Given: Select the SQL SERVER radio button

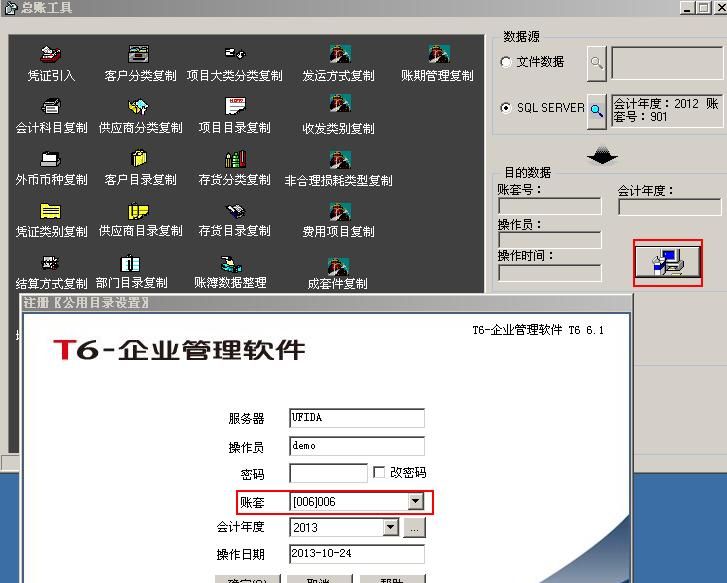Looking at the screenshot, I should pos(506,108).
